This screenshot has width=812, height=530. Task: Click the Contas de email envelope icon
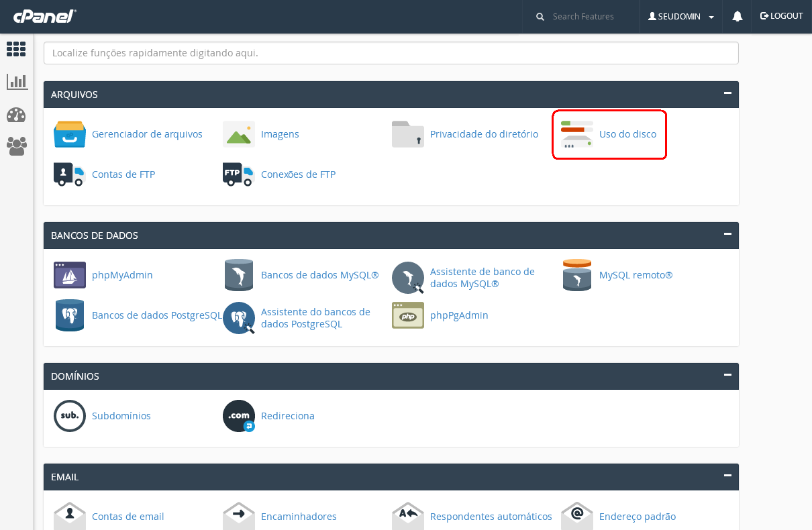tap(70, 516)
